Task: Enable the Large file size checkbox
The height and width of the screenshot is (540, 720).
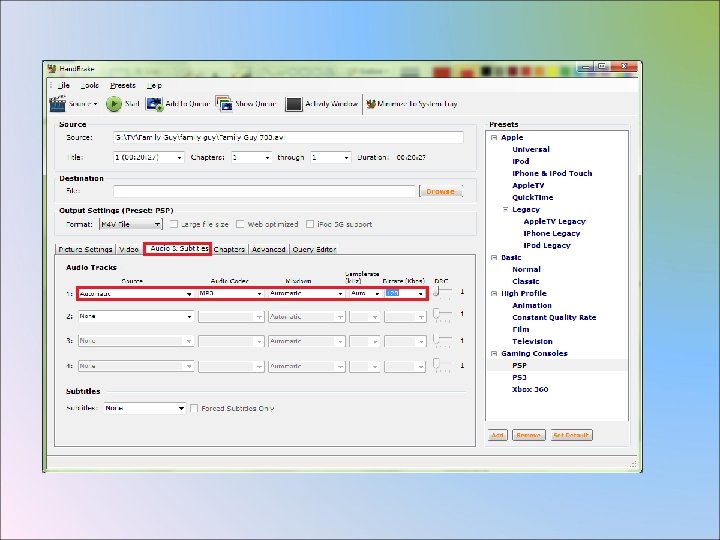Action: (x=174, y=224)
